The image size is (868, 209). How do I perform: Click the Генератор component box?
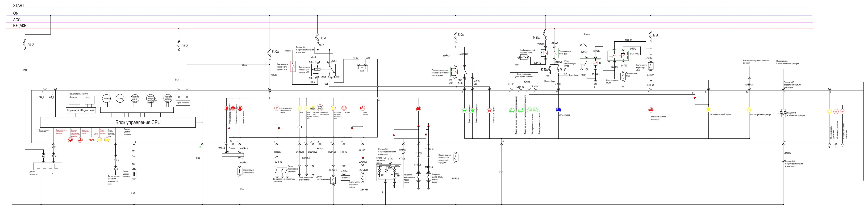(x=345, y=178)
